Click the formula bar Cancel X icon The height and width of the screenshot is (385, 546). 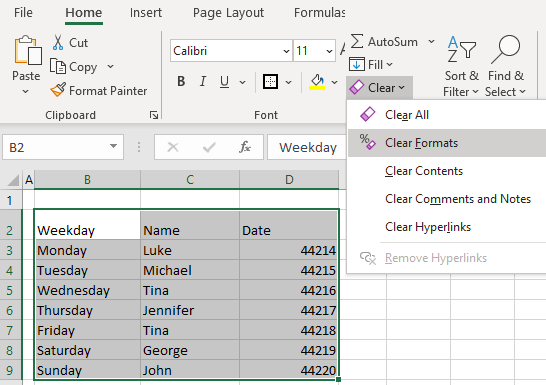click(x=173, y=147)
